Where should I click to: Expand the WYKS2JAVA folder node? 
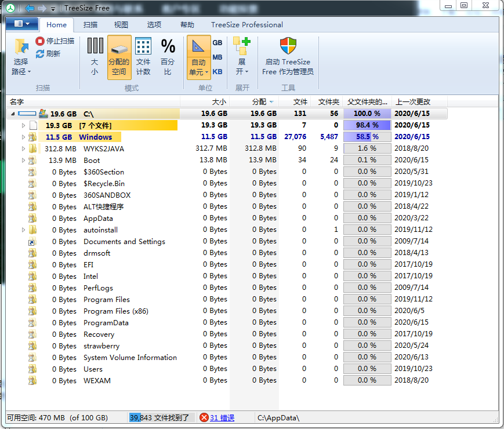(23, 148)
